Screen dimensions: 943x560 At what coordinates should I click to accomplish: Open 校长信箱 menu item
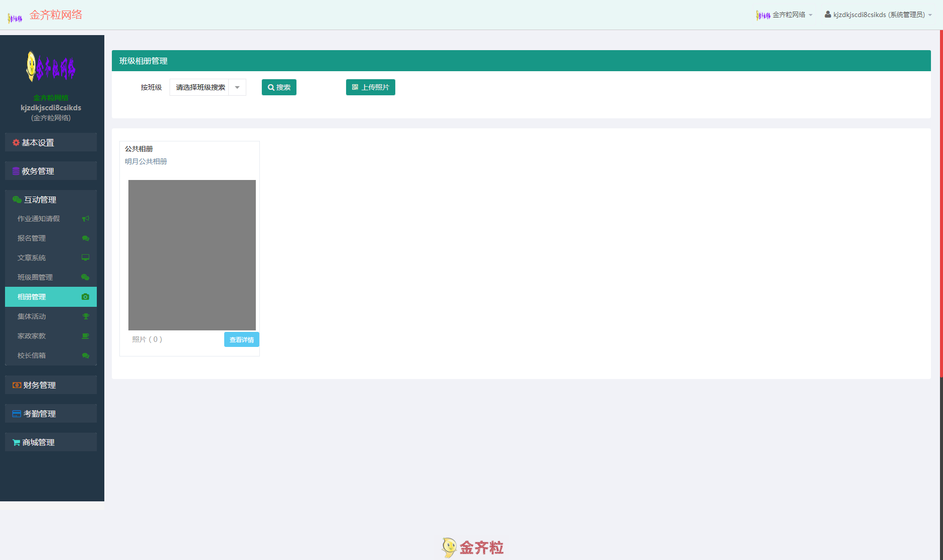coord(51,355)
